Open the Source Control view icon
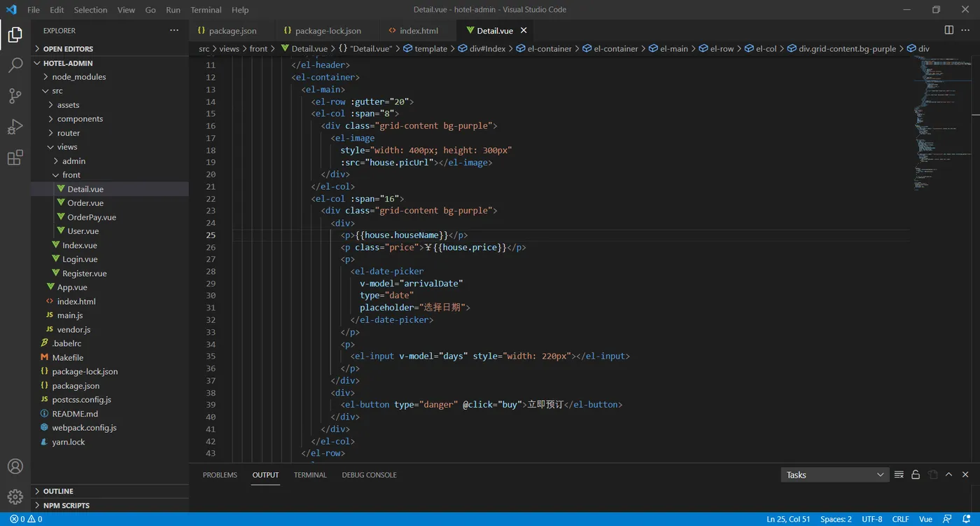 tap(15, 96)
